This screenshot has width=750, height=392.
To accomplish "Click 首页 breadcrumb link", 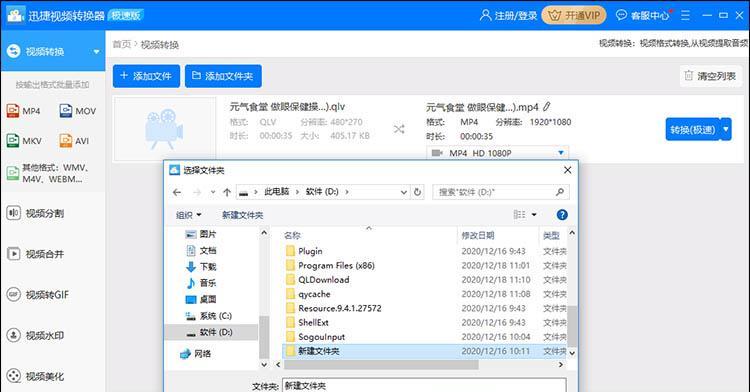I will pos(121,44).
